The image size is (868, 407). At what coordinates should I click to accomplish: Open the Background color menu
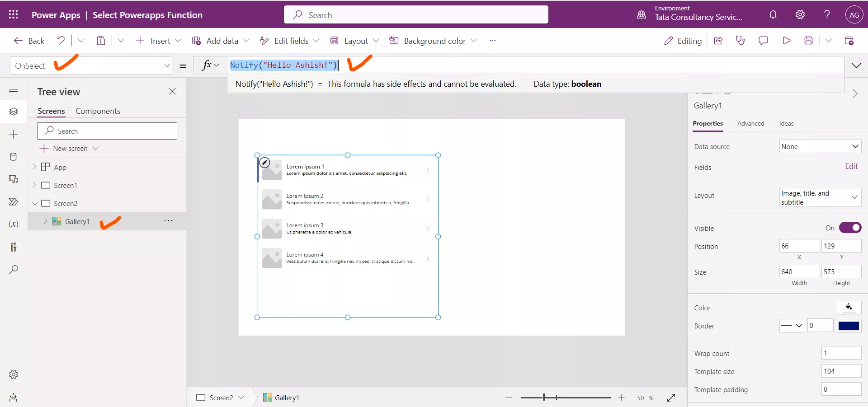click(x=433, y=41)
